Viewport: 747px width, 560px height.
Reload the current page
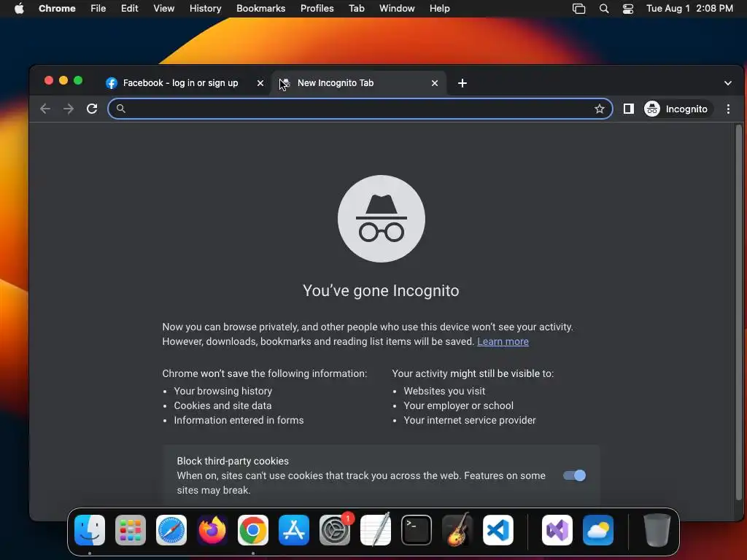point(92,109)
